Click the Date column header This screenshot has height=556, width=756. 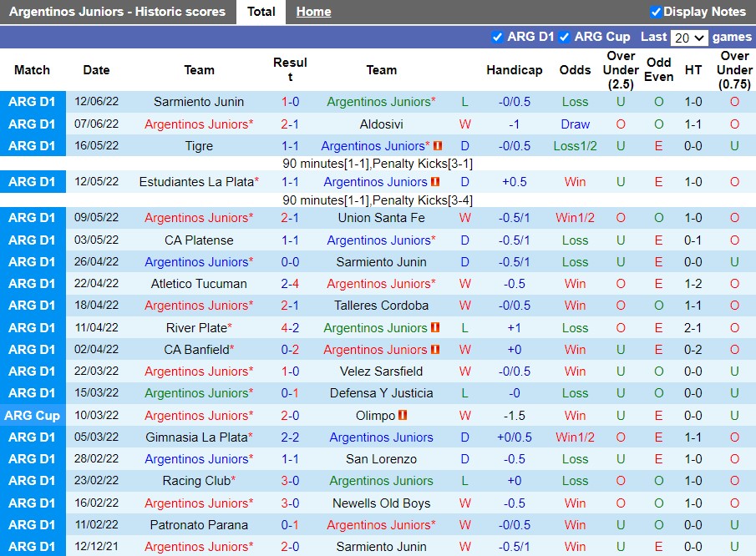pyautogui.click(x=96, y=70)
